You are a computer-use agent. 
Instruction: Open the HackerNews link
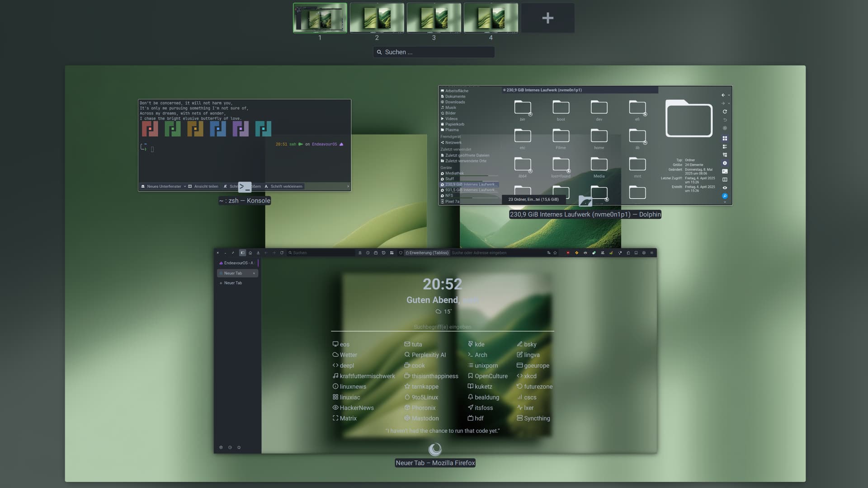coord(356,408)
